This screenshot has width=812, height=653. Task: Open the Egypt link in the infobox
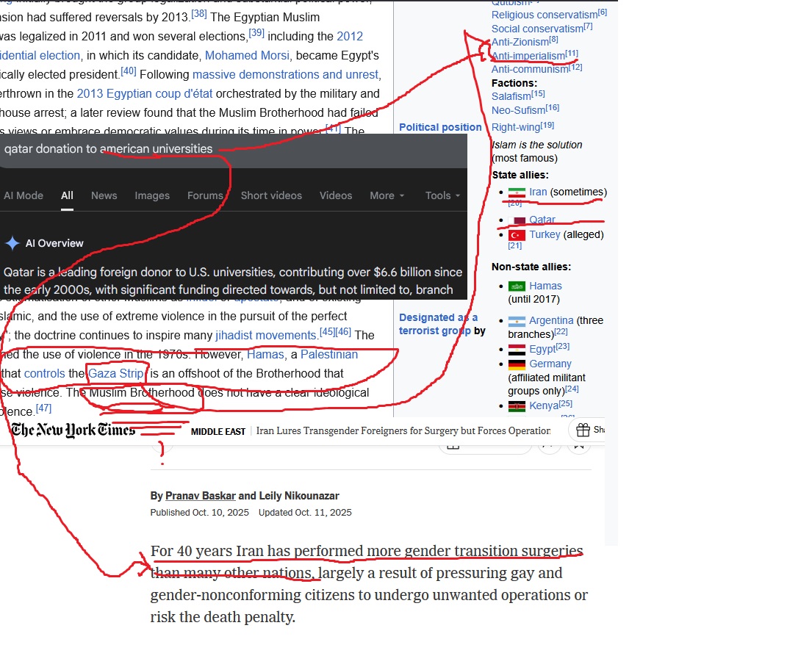coord(542,349)
